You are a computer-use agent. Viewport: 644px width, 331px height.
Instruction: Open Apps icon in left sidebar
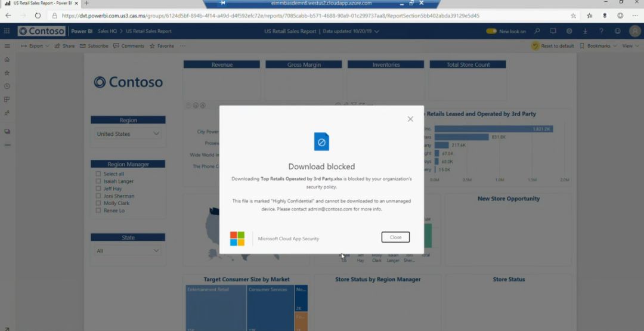7,100
